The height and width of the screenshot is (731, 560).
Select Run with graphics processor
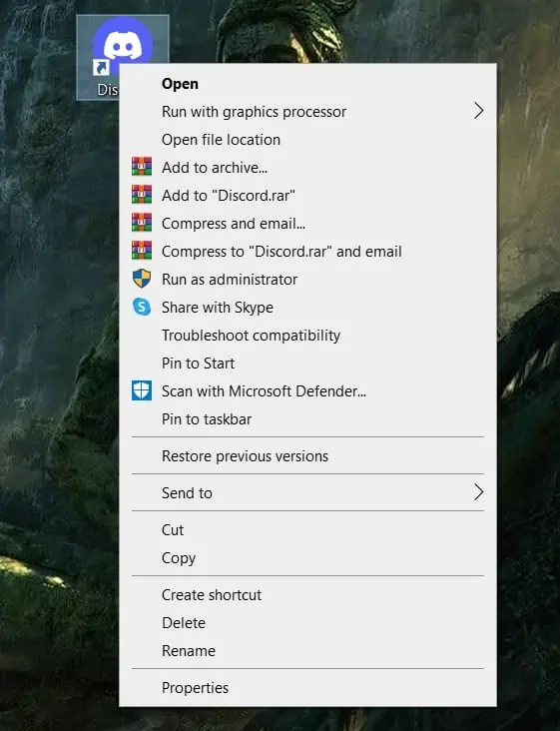tap(307, 112)
